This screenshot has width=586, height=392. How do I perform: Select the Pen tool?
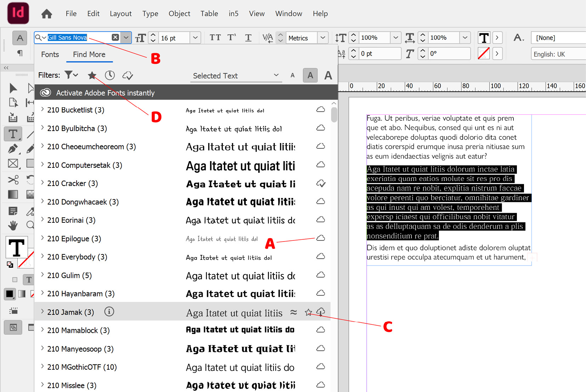coord(13,149)
